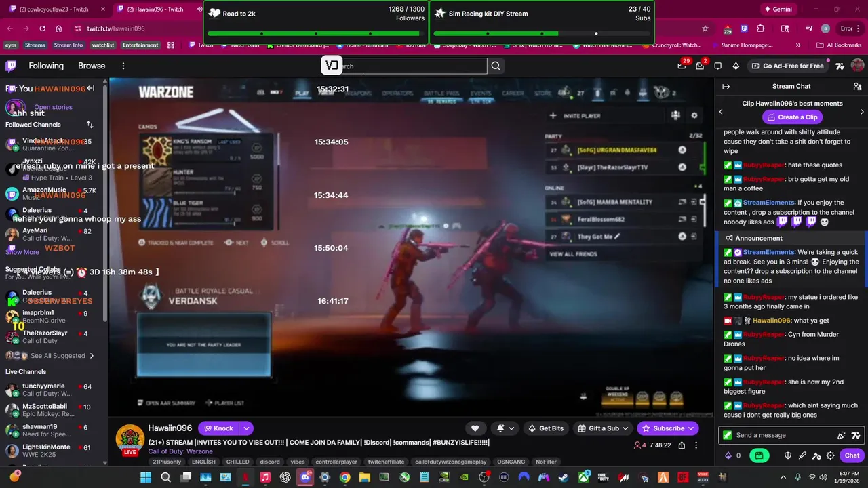This screenshot has height=488, width=868.
Task: Expand the Knock button arrow
Action: pyautogui.click(x=246, y=428)
